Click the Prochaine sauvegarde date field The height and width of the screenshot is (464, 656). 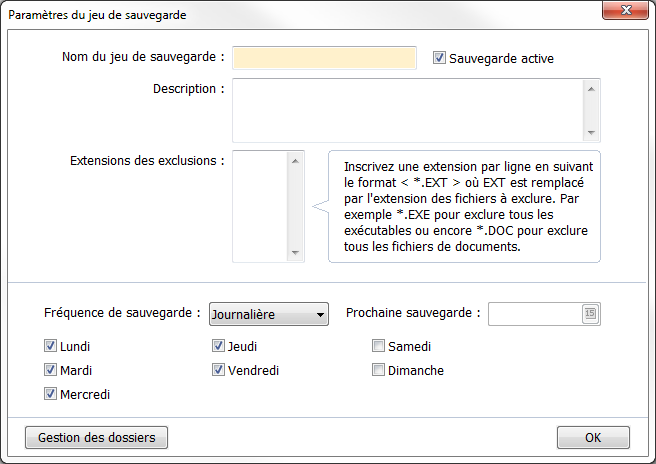pyautogui.click(x=534, y=314)
